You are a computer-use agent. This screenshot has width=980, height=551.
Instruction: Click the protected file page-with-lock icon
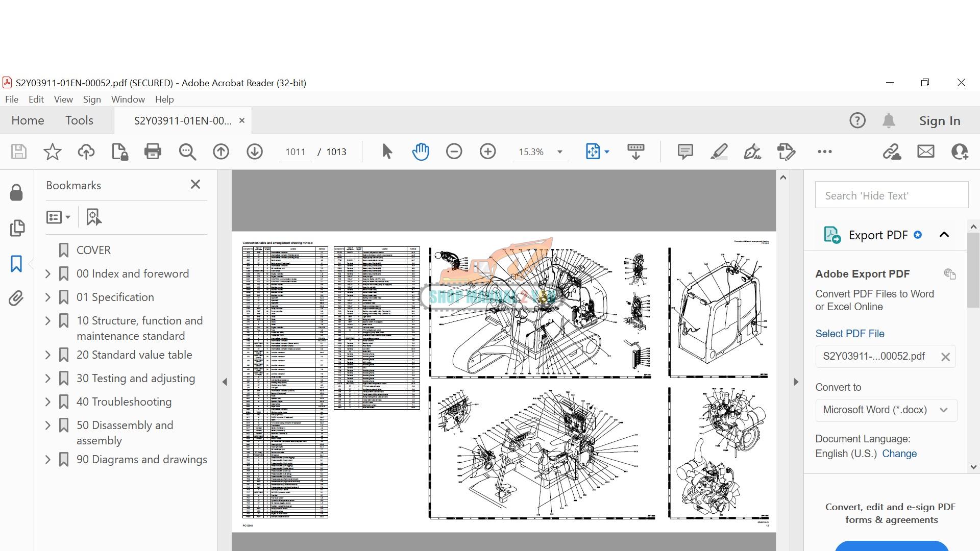pos(119,152)
